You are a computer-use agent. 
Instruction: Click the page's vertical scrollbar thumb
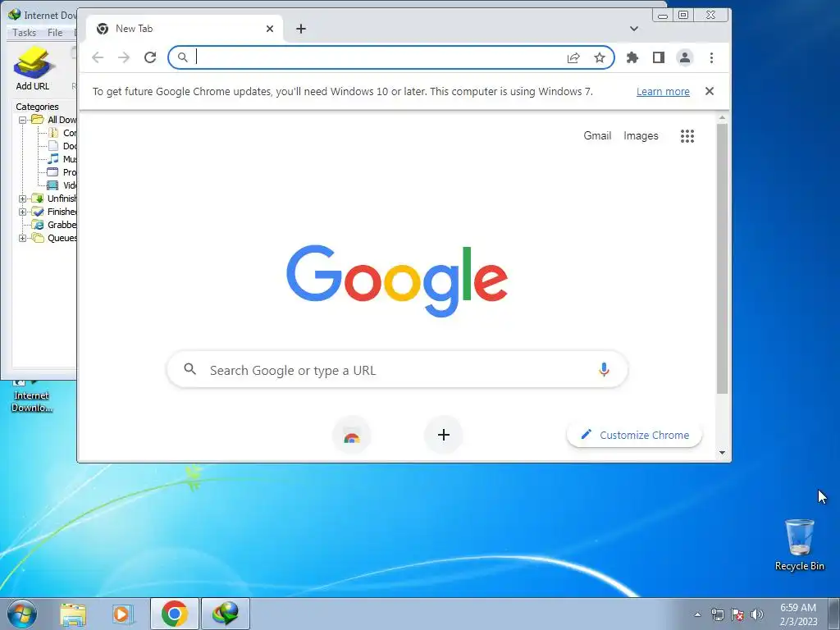coord(722,259)
